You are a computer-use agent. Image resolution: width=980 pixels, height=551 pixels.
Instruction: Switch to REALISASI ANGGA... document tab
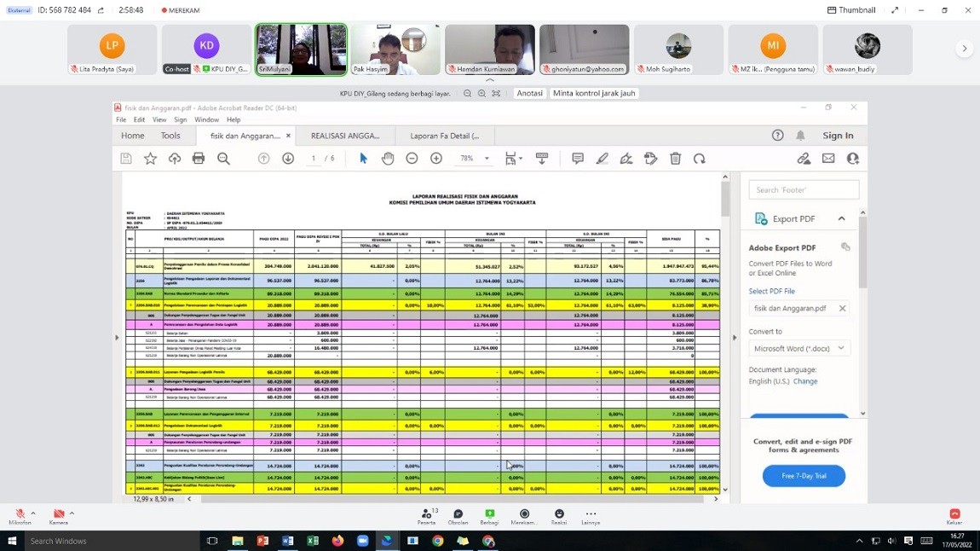click(345, 136)
